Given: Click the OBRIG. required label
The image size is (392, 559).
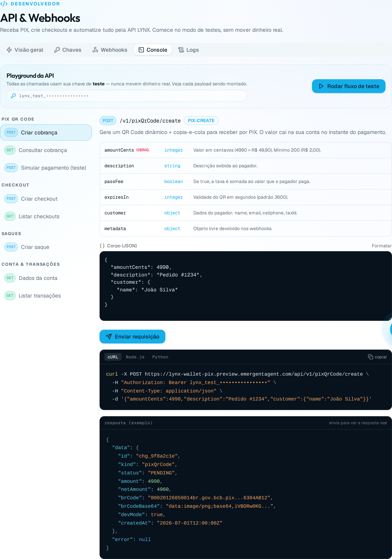Looking at the screenshot, I should [x=143, y=150].
